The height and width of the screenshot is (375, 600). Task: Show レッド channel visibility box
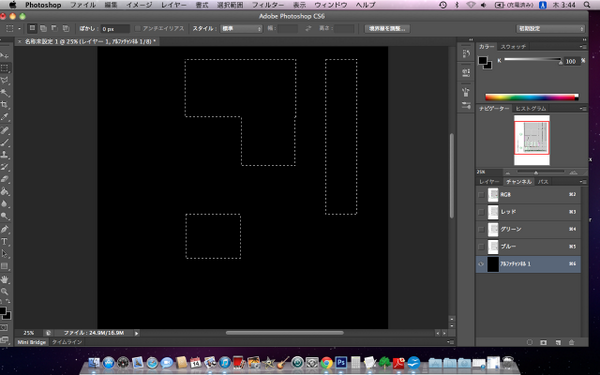pos(481,212)
